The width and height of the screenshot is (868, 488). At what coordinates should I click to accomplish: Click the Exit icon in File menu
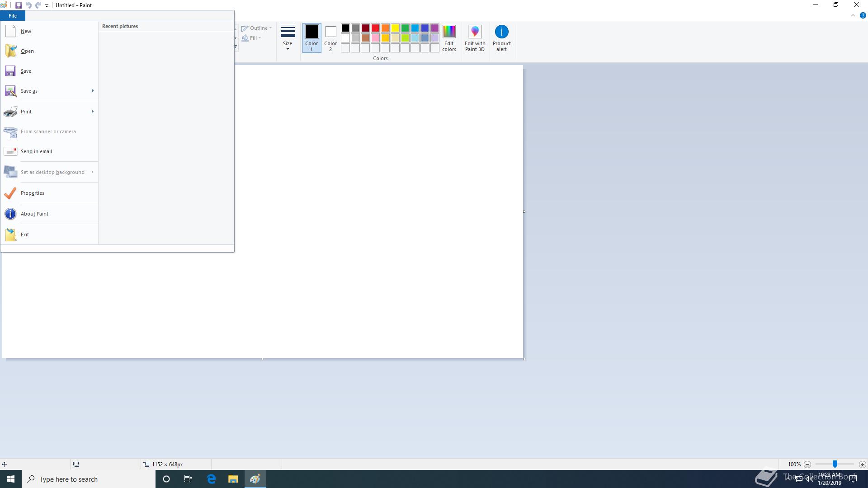(x=10, y=235)
